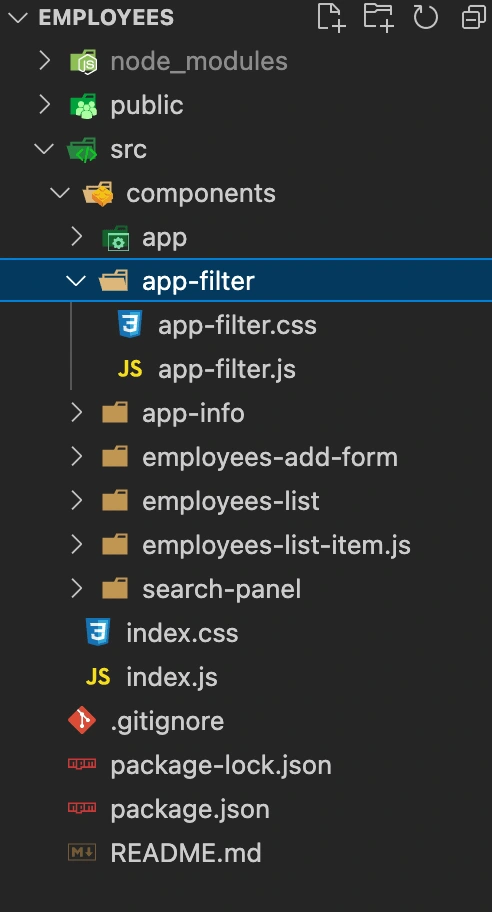Screen dimensions: 492x912
Task: Expand the employees-list folder chevron
Action: (x=76, y=501)
